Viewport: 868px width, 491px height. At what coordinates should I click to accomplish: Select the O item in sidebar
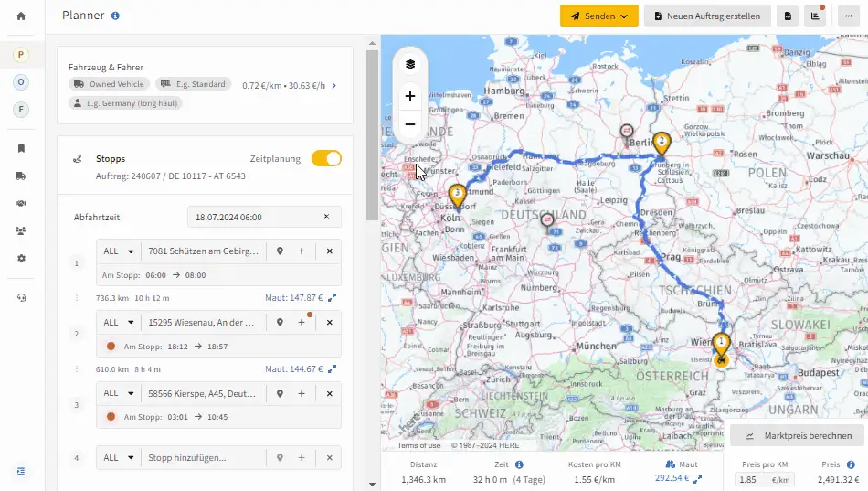click(x=21, y=82)
